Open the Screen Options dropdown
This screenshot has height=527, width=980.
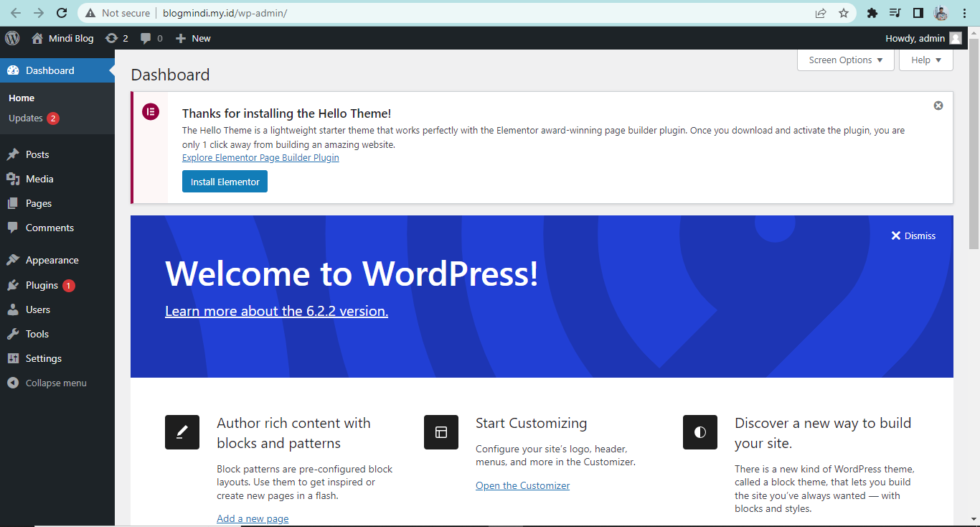coord(845,60)
